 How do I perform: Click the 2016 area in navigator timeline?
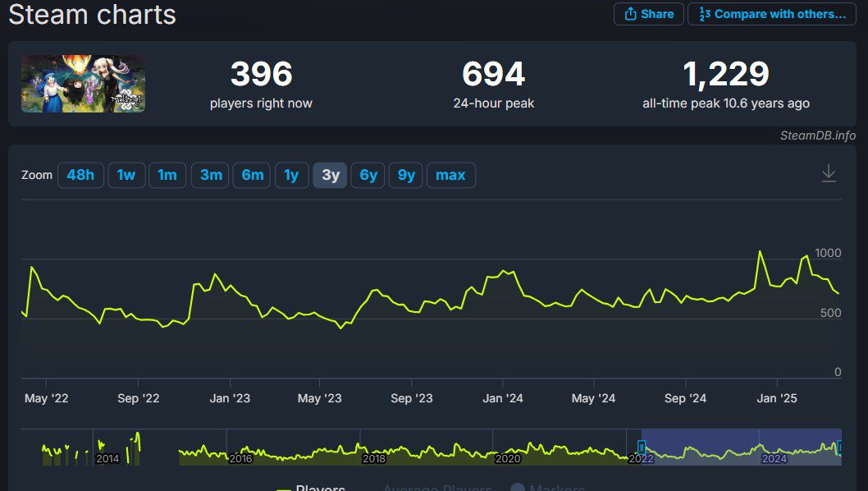(x=240, y=452)
